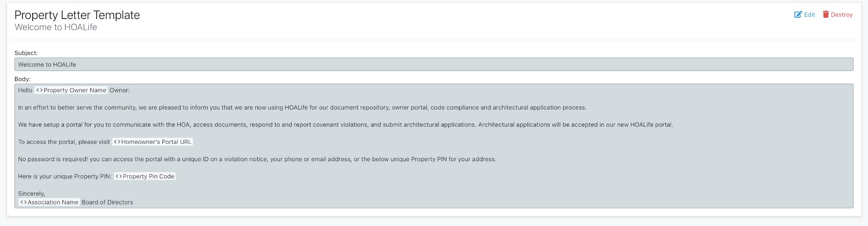
Task: Click the 'No password is required!' sentence
Action: tap(257, 159)
